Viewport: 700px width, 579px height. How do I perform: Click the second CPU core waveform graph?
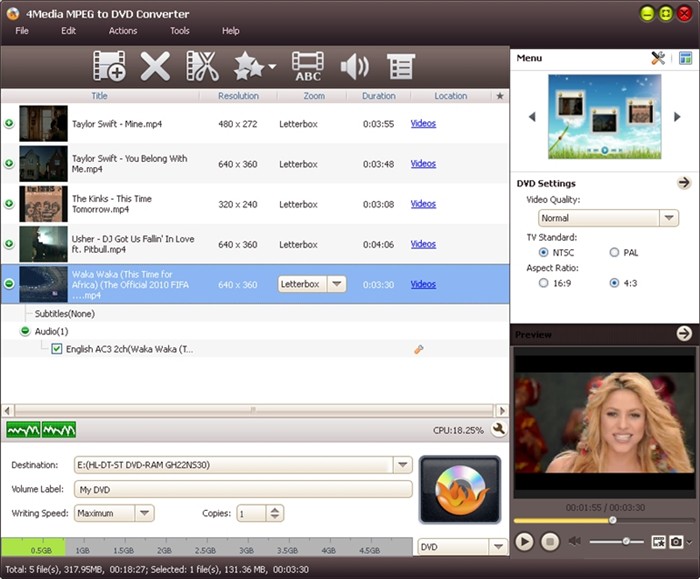[x=59, y=430]
